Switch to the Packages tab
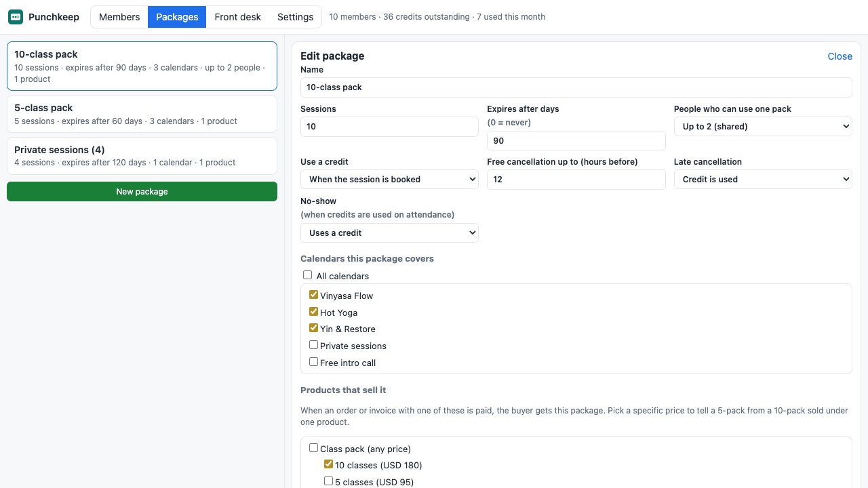The height and width of the screenshot is (488, 868). [177, 17]
